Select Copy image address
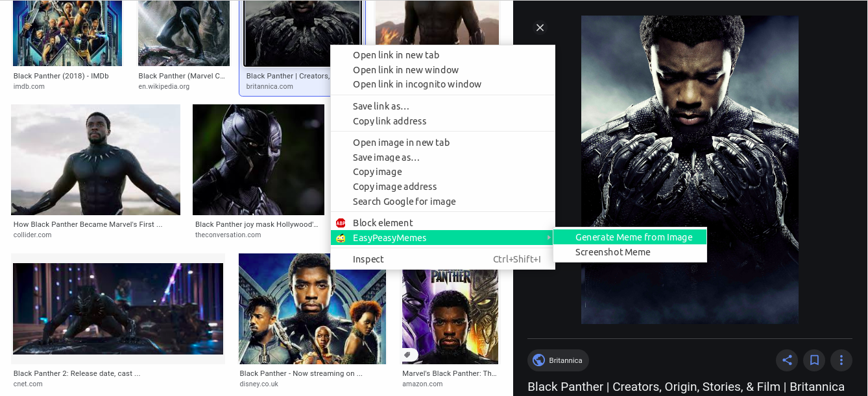This screenshot has width=868, height=396. click(443, 187)
